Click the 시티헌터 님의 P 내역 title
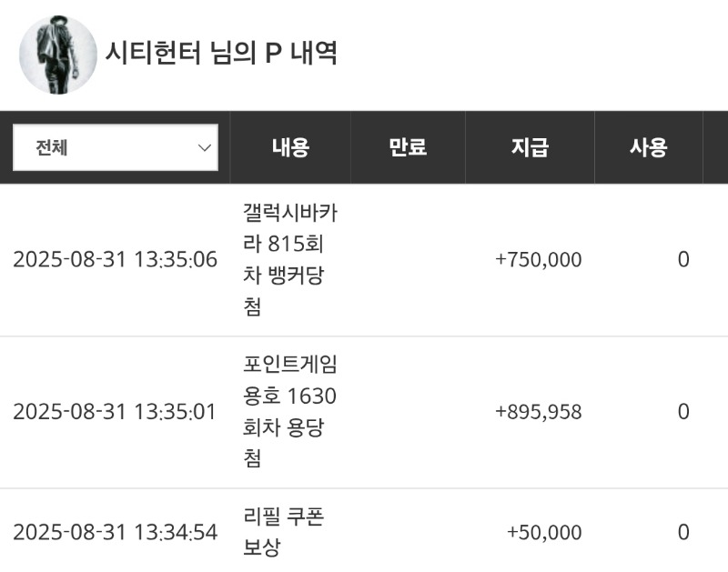728x572 pixels. tap(221, 53)
